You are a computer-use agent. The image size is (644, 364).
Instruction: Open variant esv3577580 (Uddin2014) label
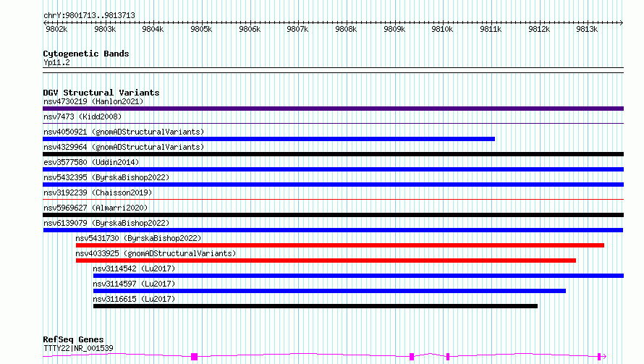[91, 162]
